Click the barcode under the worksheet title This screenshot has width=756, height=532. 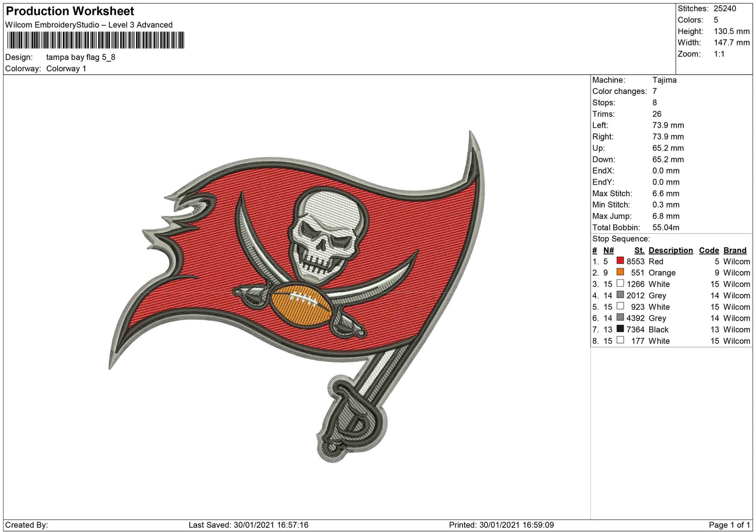coord(95,40)
